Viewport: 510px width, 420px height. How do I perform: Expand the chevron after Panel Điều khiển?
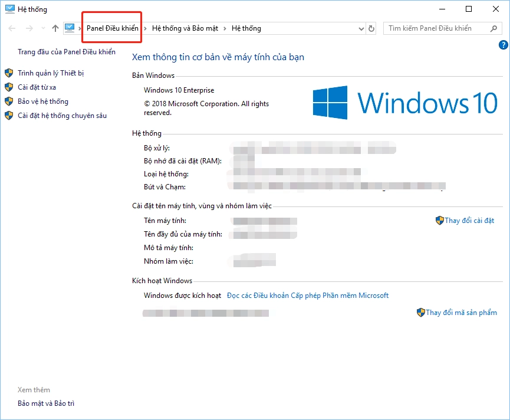click(x=144, y=28)
